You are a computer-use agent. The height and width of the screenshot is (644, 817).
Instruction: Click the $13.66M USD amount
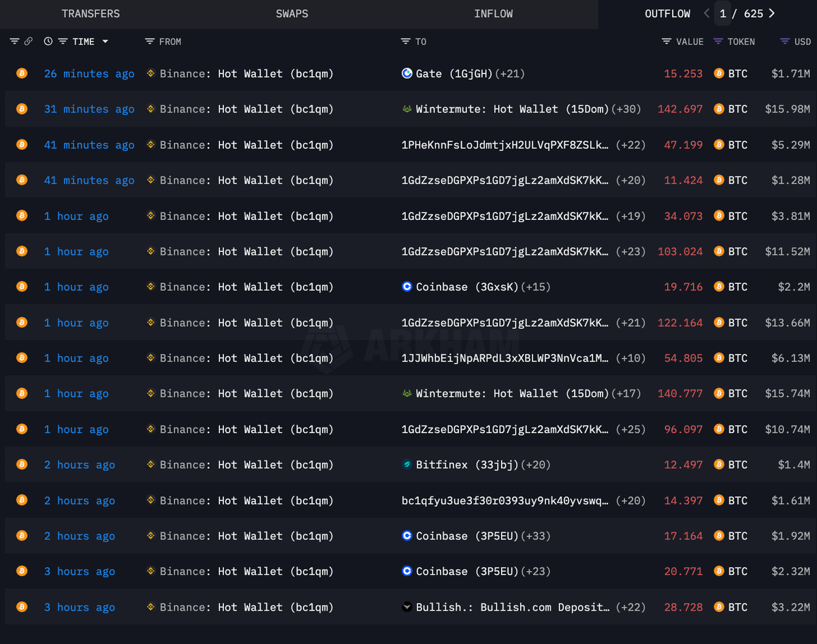pyautogui.click(x=788, y=323)
